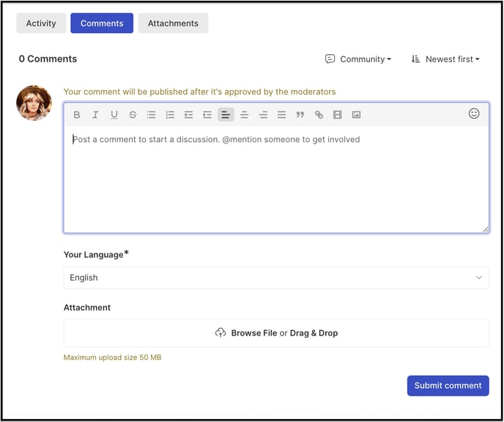The width and height of the screenshot is (504, 422).
Task: Toggle bold formatting in the editor
Action: [x=76, y=115]
